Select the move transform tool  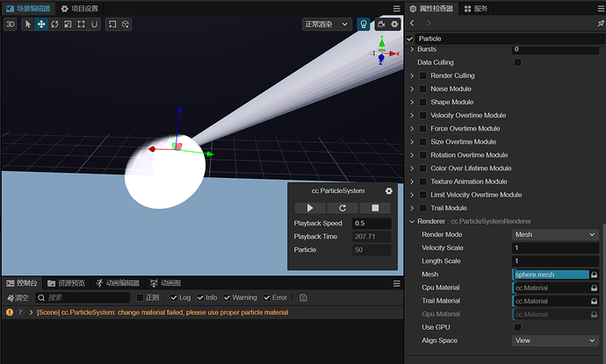[41, 25]
